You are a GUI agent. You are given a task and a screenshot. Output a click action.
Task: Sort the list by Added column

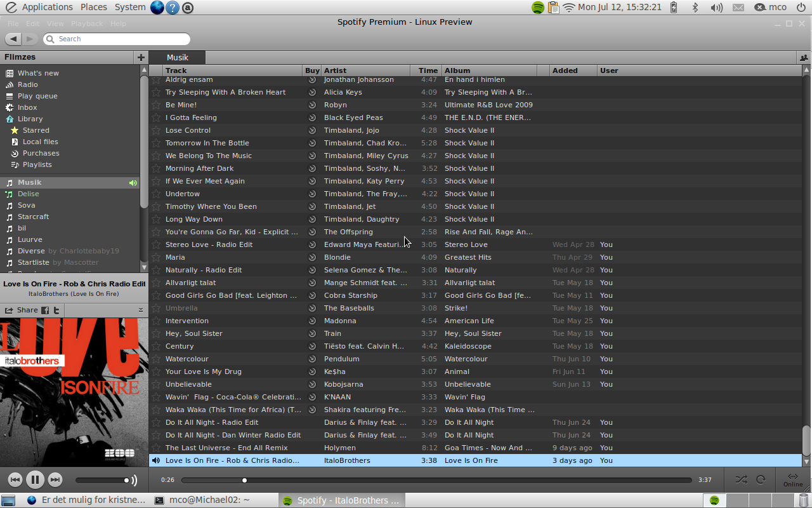(573, 70)
